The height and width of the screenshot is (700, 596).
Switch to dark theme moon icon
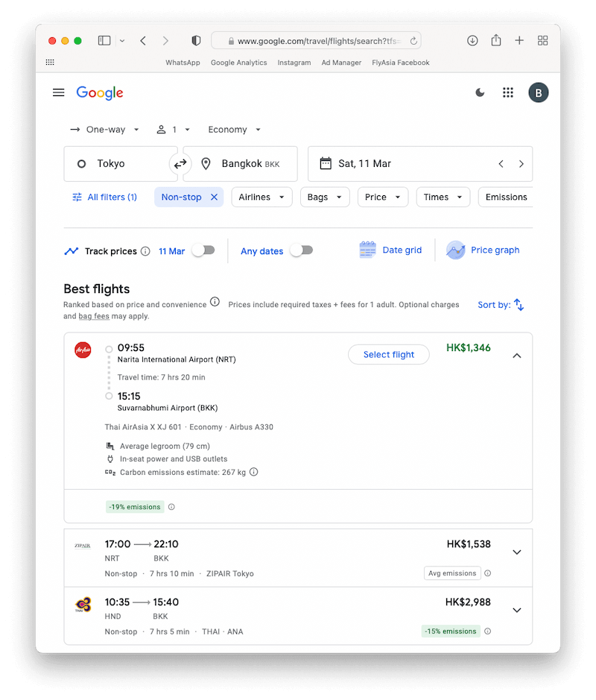click(480, 92)
